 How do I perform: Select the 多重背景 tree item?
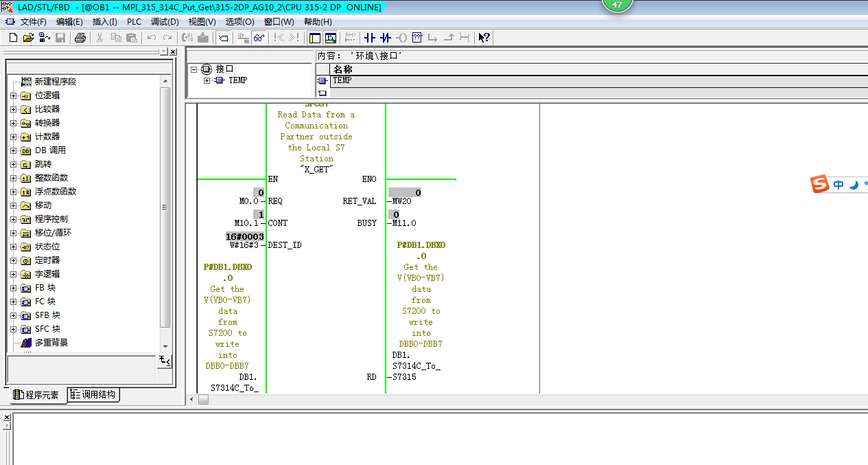click(51, 343)
